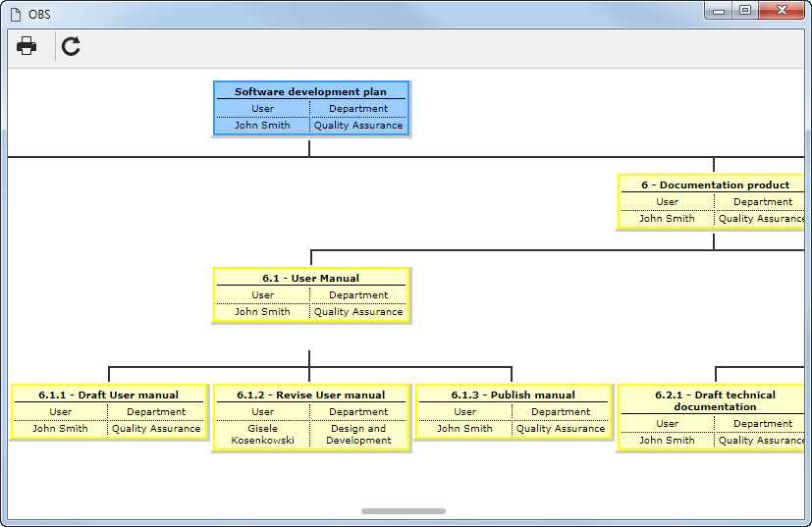Viewport: 812px width, 527px height.
Task: Select 6.1.1 - Draft User manual title
Action: click(109, 395)
